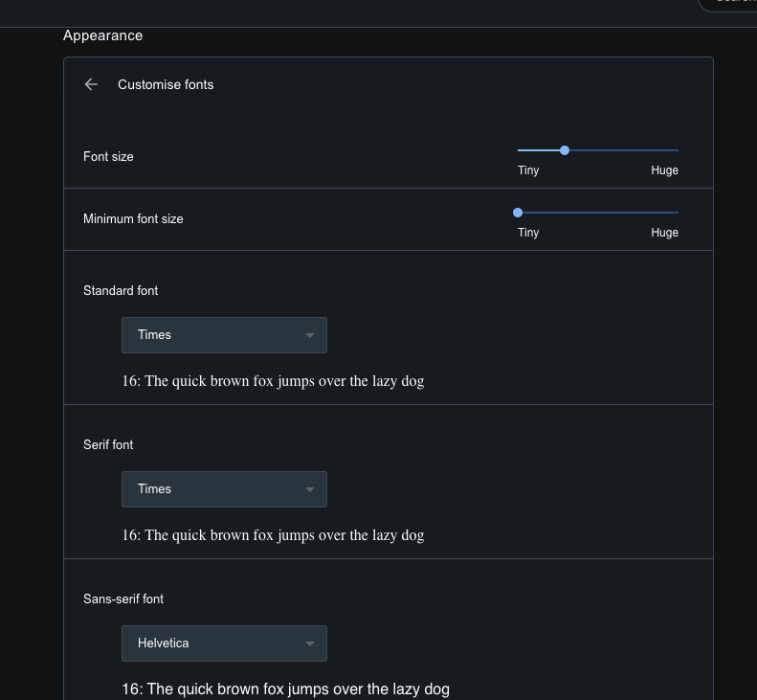Screen dimensions: 757x700
Task: Open the Standard font dropdown
Action: (x=224, y=335)
